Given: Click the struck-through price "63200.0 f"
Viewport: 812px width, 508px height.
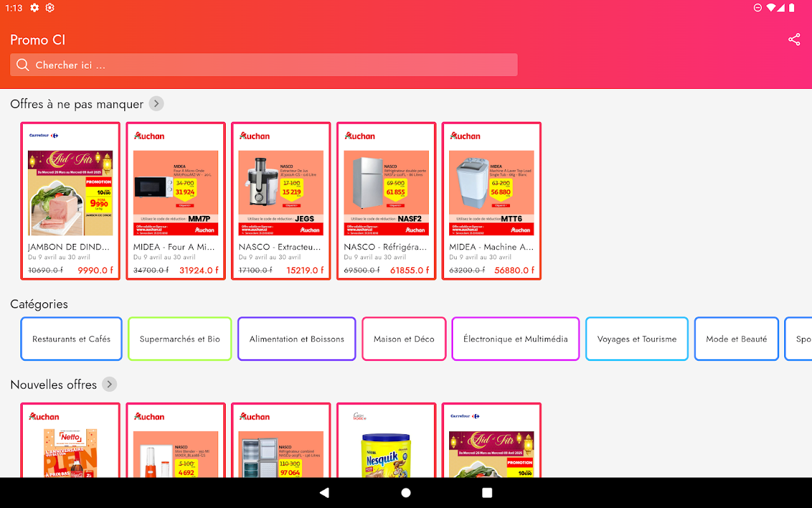Looking at the screenshot, I should [467, 270].
